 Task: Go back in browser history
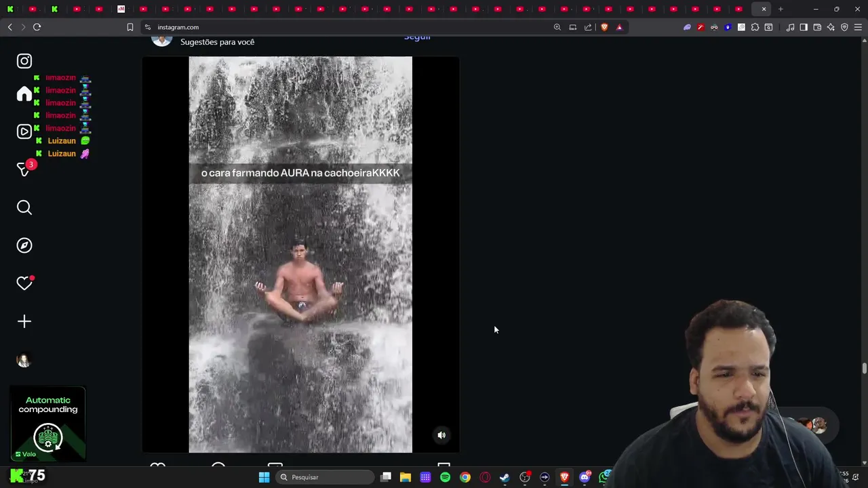tap(9, 27)
